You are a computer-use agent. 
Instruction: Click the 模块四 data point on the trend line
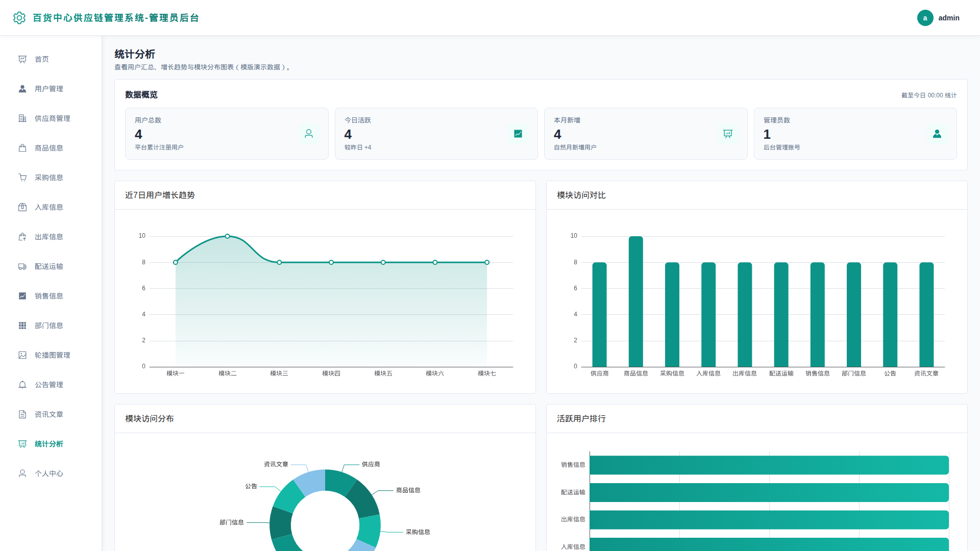click(331, 262)
